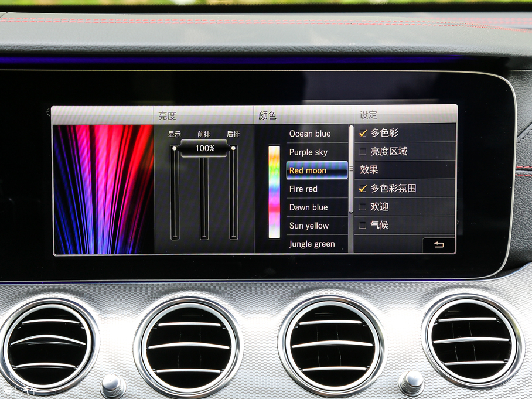Enable the 亮度区域 checkbox

[x=363, y=152]
